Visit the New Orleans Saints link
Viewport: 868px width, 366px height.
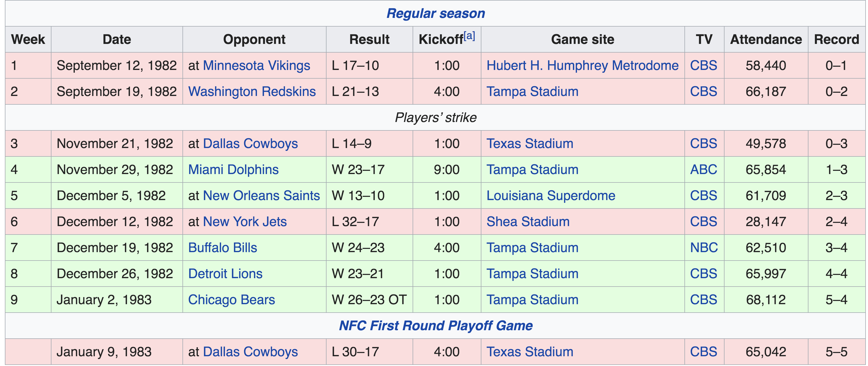[x=261, y=196]
